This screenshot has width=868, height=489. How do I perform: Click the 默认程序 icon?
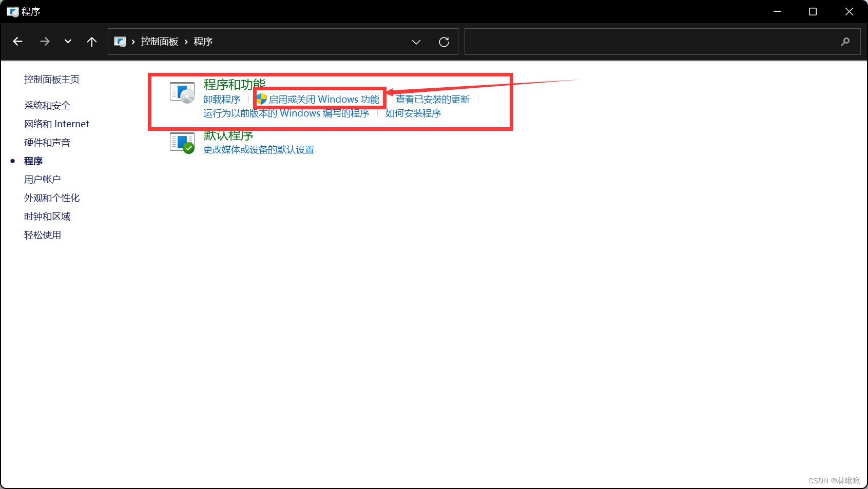tap(182, 143)
